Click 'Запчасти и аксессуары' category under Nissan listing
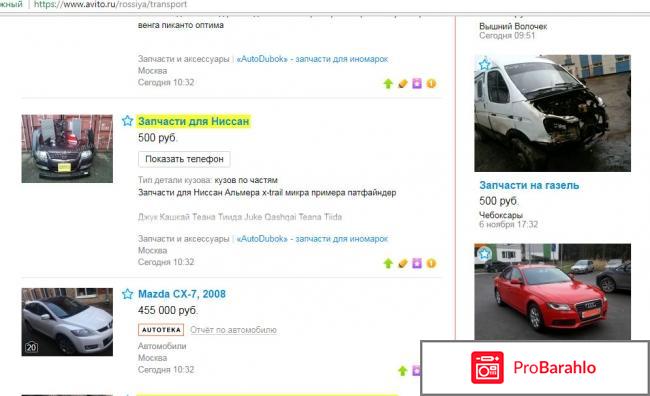650x396 pixels. 184,239
